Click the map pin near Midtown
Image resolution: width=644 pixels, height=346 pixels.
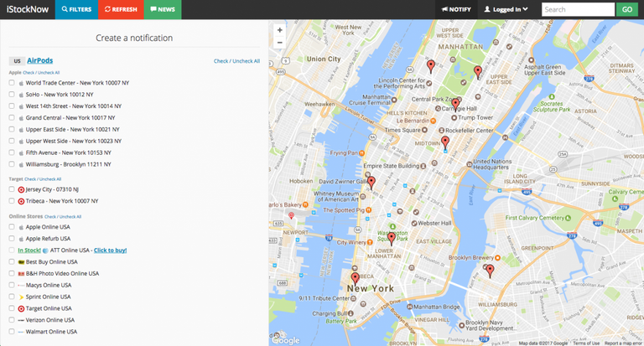pyautogui.click(x=445, y=142)
